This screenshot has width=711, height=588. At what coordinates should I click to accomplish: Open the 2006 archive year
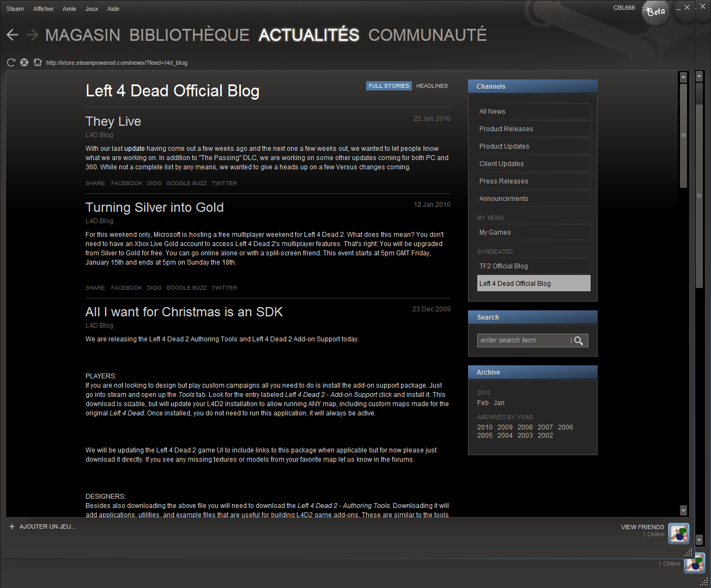pyautogui.click(x=566, y=427)
